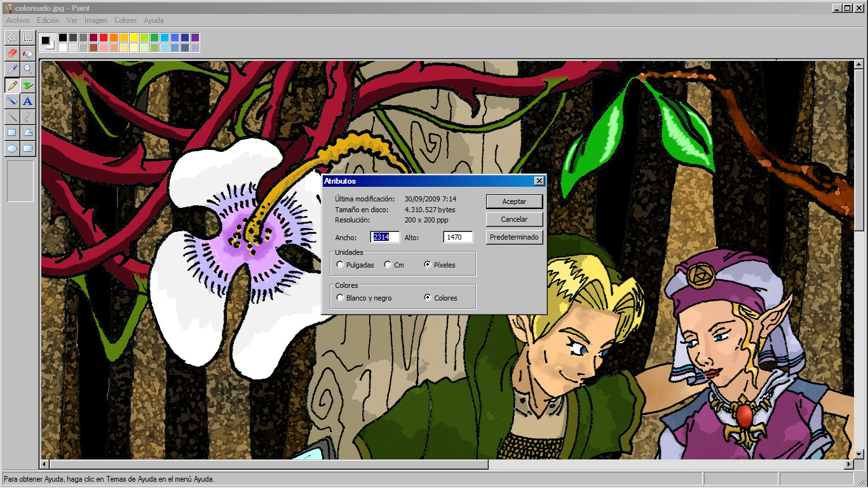868x488 pixels.
Task: Select the Píxeles units option
Action: pyautogui.click(x=440, y=265)
